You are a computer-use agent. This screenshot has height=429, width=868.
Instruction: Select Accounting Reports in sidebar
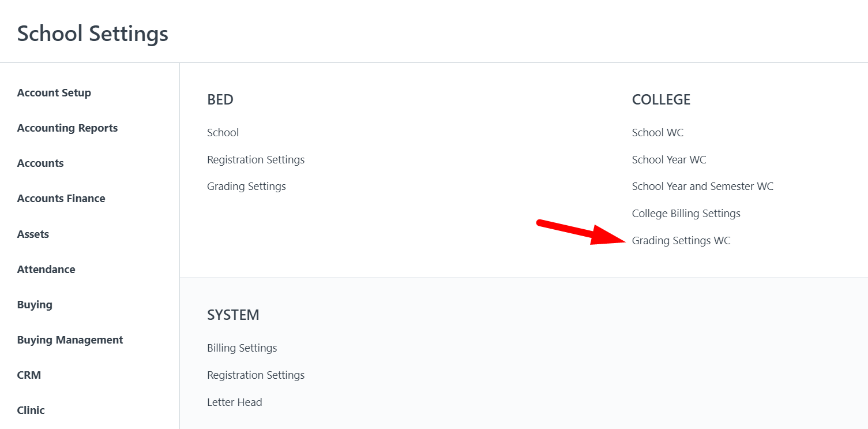pyautogui.click(x=67, y=128)
